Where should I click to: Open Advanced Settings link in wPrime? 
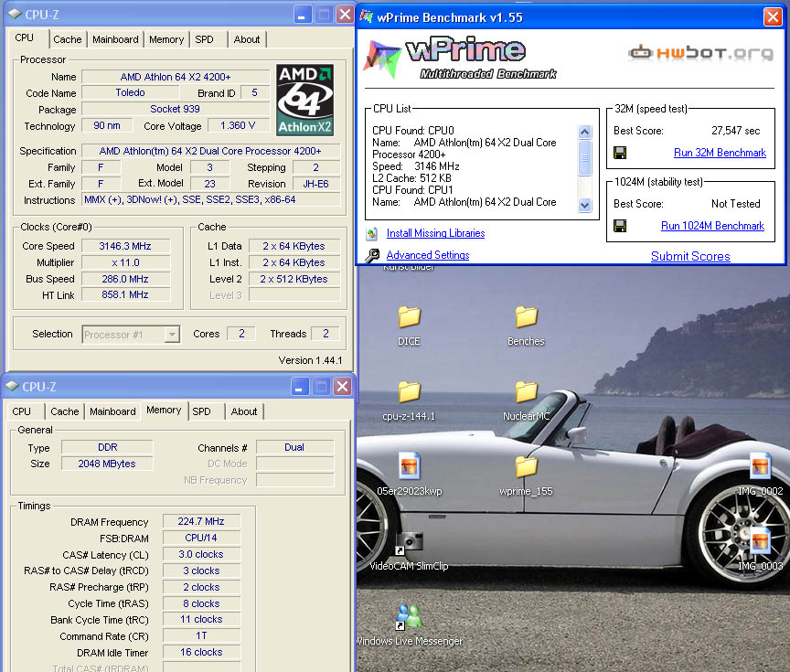(428, 255)
